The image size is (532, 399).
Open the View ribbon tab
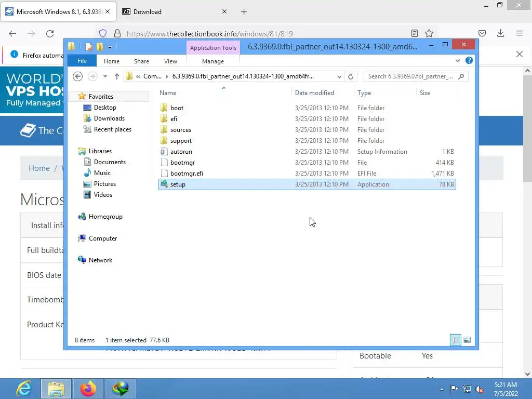pos(170,61)
